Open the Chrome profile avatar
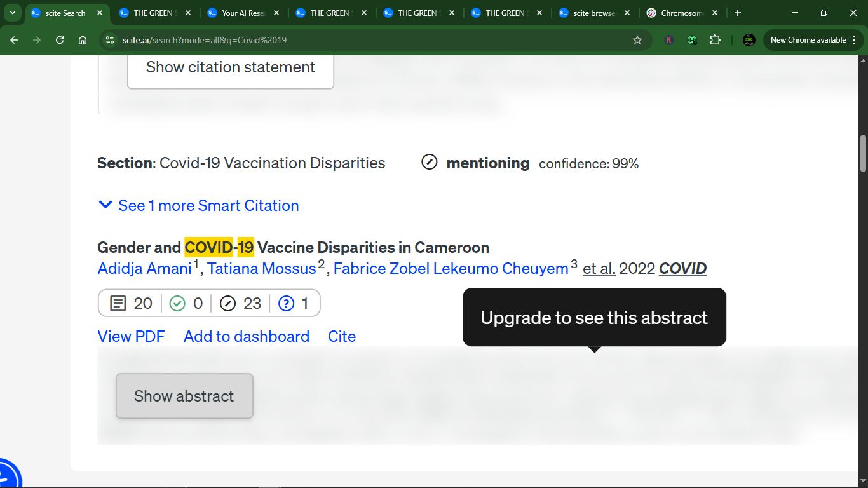 coord(749,40)
